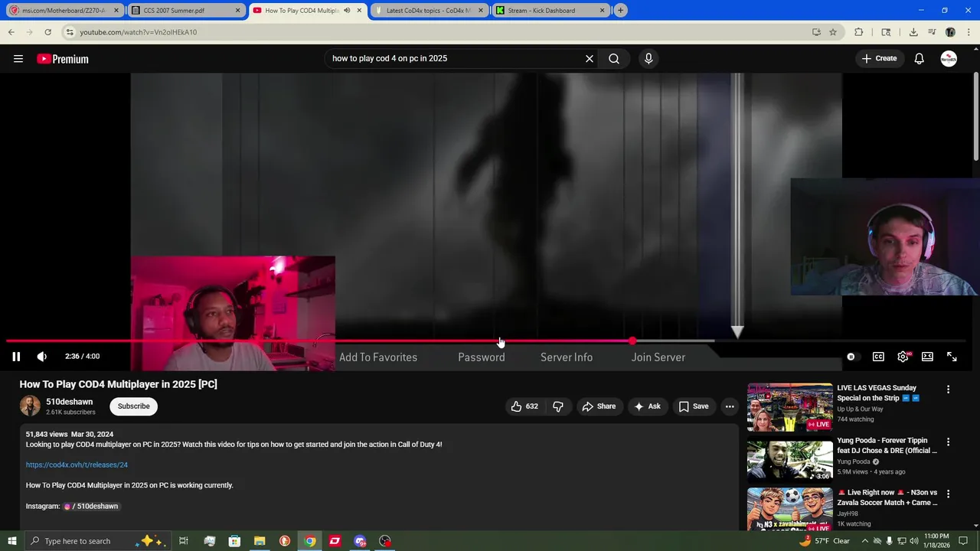Open the Chrome three-dot menu
Viewport: 980px width, 551px height.
click(969, 32)
